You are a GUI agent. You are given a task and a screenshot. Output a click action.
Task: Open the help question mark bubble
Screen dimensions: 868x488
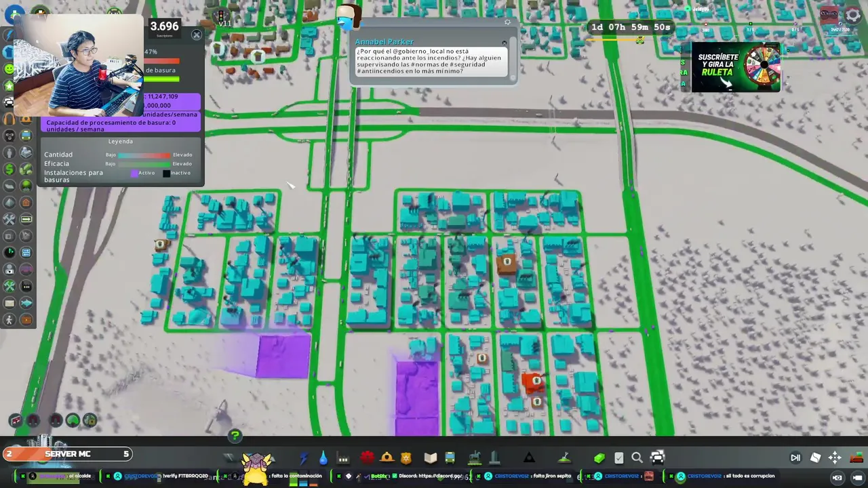(x=235, y=436)
